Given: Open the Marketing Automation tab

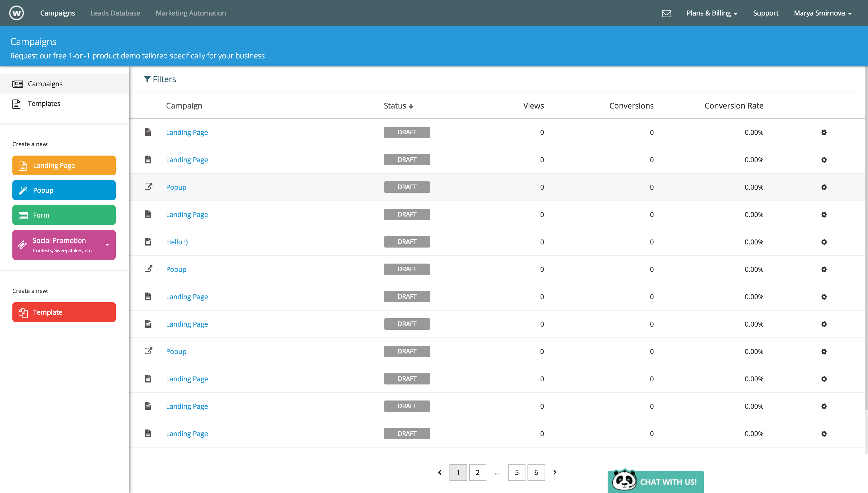Looking at the screenshot, I should coord(191,13).
